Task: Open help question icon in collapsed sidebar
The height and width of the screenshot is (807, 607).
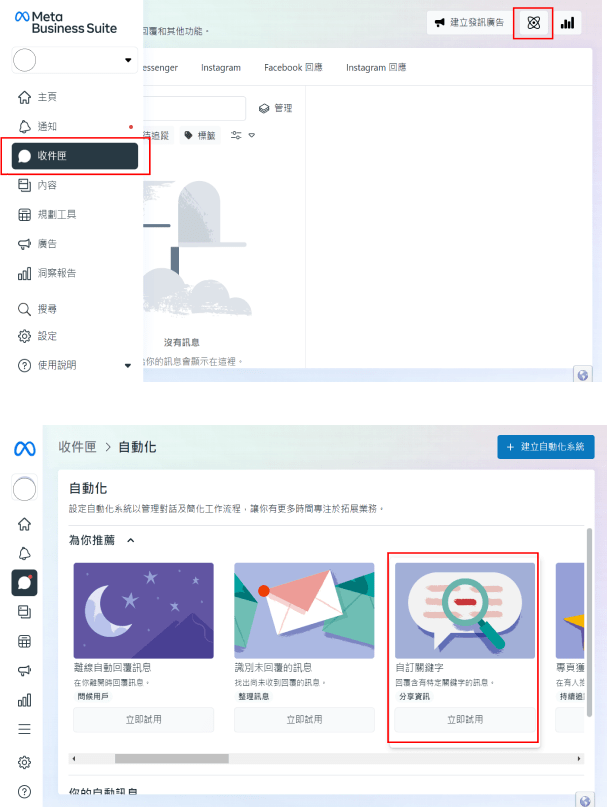Action: 24,792
